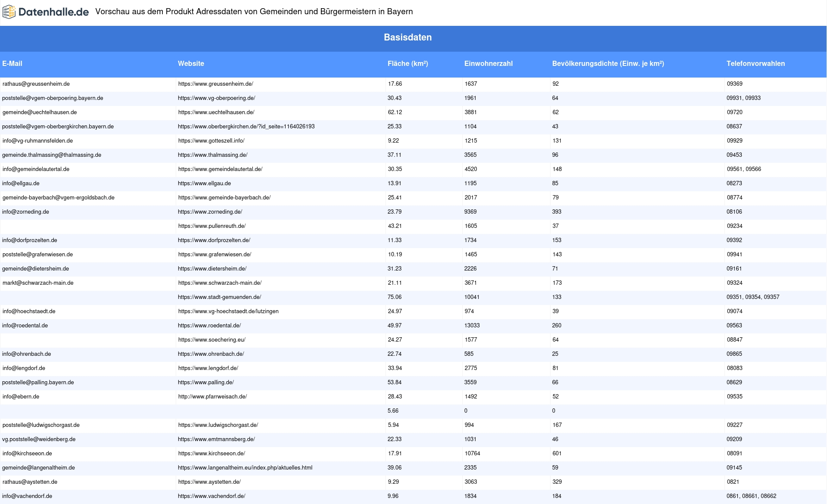Click website https://www.emtmannsberg.de/
The width and height of the screenshot is (827, 504).
coord(216,439)
